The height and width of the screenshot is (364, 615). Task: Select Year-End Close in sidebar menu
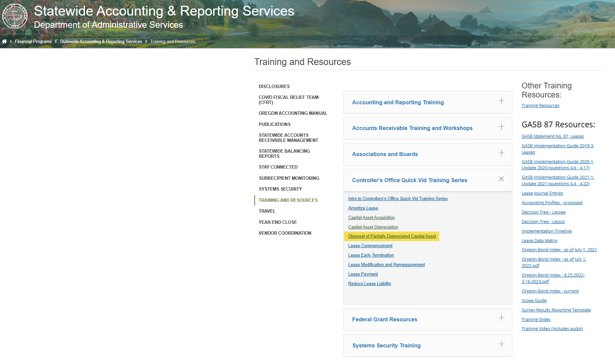tap(277, 222)
